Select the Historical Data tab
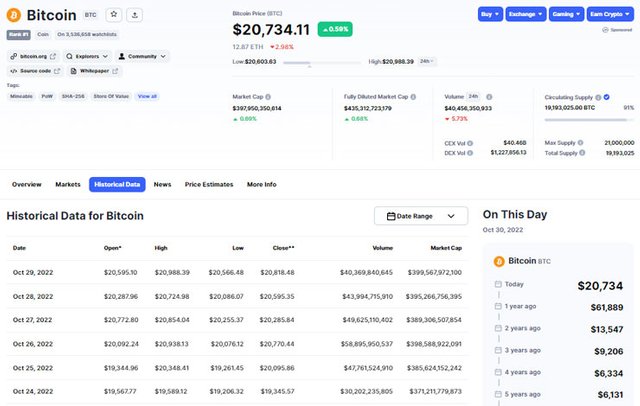Image resolution: width=640 pixels, height=406 pixels. point(117,184)
